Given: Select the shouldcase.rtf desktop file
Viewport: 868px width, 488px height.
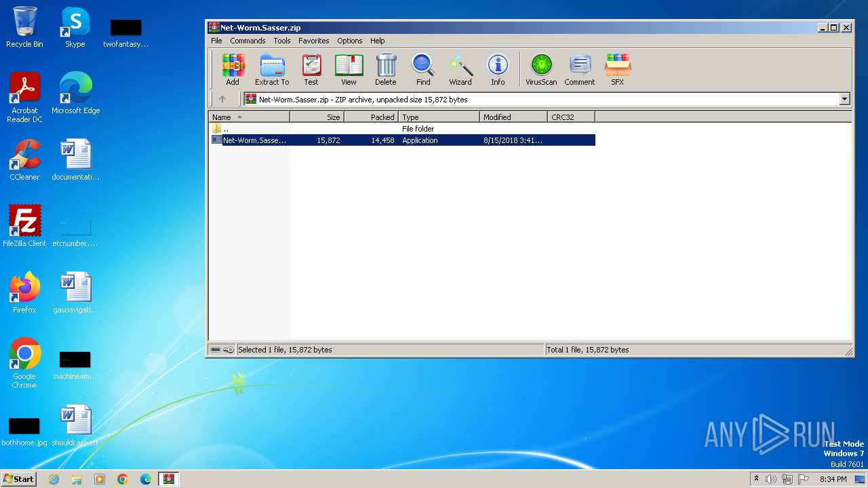Looking at the screenshot, I should [x=75, y=426].
